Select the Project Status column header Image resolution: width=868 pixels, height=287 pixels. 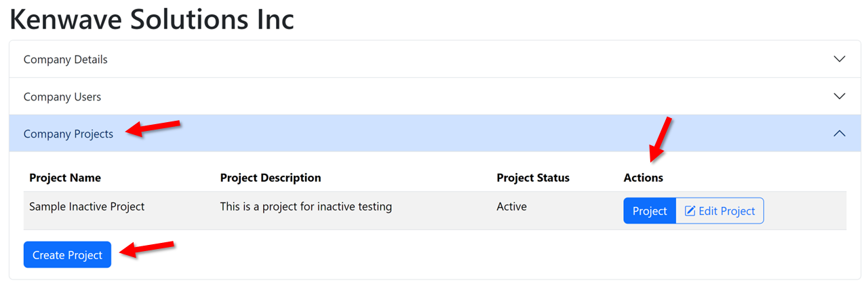click(532, 178)
